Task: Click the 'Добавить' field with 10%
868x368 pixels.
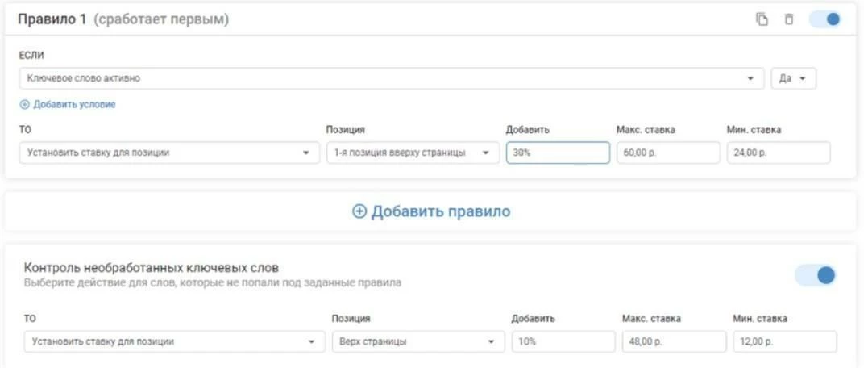Action: point(563,342)
